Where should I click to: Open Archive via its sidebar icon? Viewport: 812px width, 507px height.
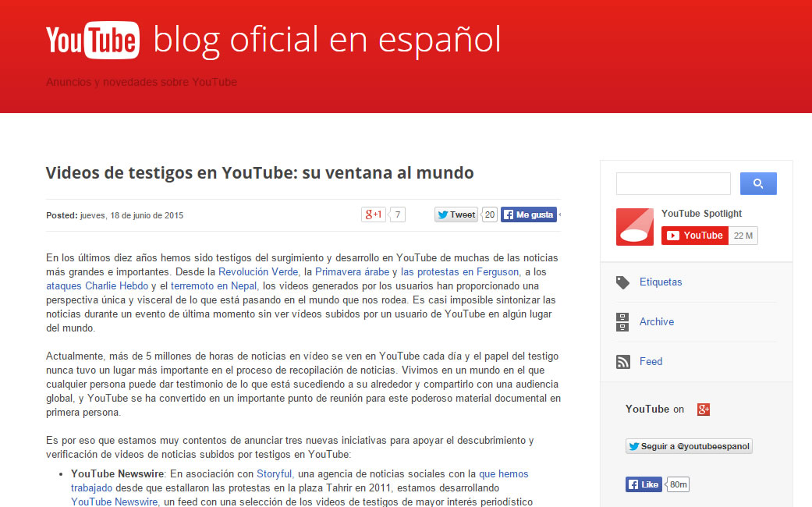click(x=622, y=321)
